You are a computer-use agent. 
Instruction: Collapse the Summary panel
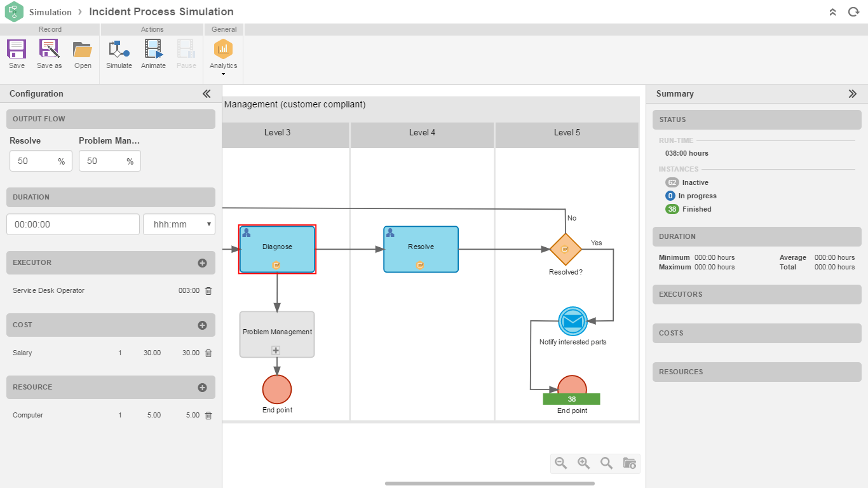[853, 93]
